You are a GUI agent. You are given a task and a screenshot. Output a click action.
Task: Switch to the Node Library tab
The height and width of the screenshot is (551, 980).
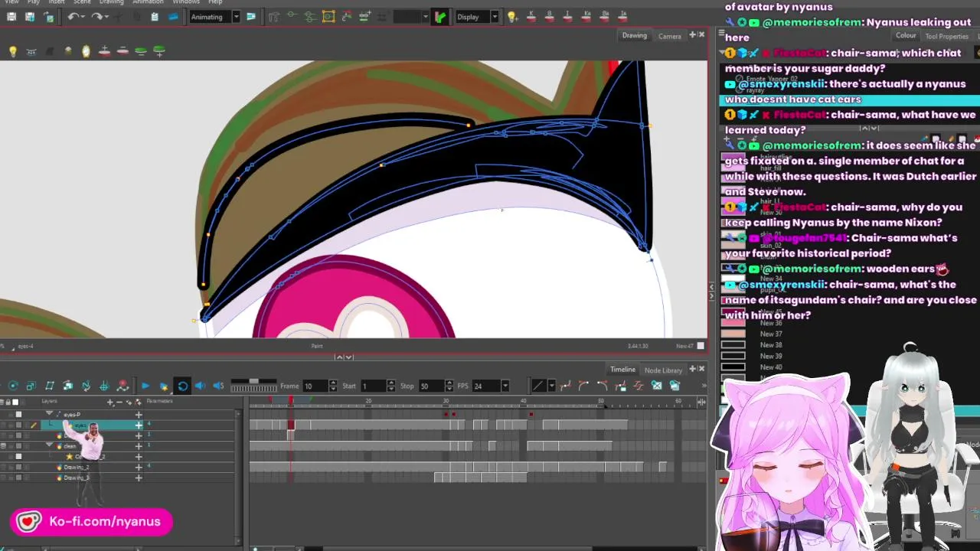tap(663, 370)
